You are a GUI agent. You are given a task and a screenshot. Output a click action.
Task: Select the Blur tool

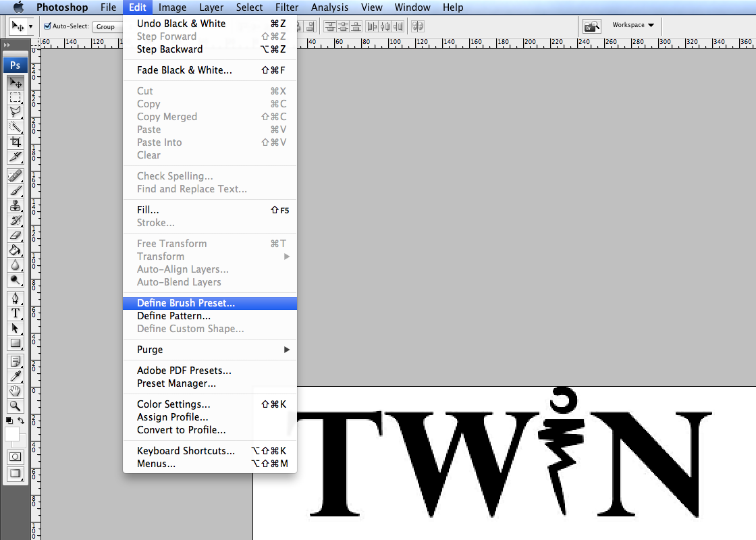pos(16,266)
